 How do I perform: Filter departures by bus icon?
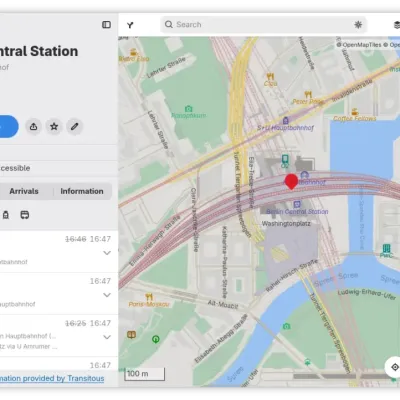point(25,215)
